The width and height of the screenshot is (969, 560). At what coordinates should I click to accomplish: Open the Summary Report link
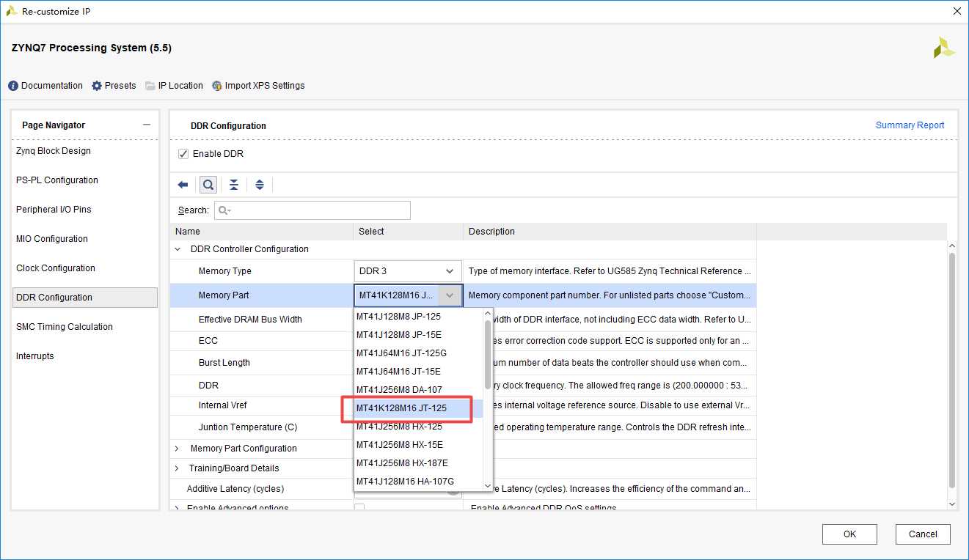[910, 125]
